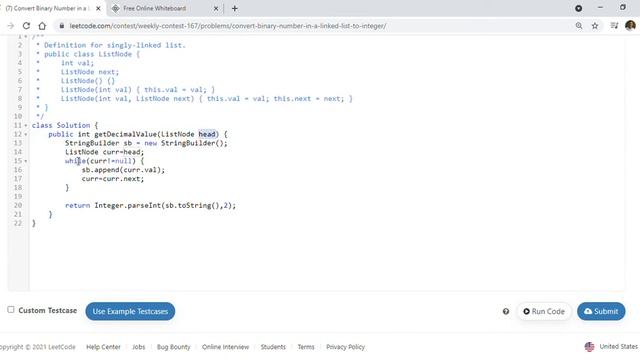Screen dimensions: 640x360
Task: Open a new browser tab
Action: 235,8
